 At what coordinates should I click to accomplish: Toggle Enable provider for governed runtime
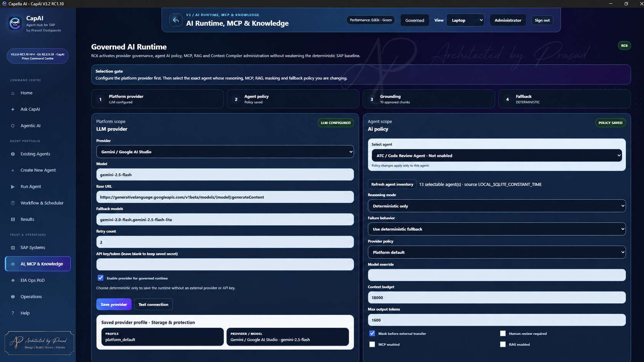(x=101, y=278)
